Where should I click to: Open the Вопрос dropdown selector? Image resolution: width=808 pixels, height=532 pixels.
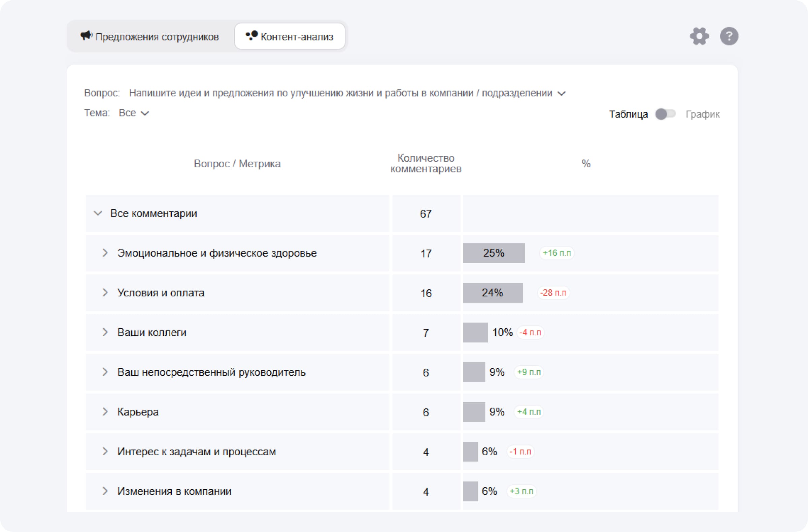point(562,93)
